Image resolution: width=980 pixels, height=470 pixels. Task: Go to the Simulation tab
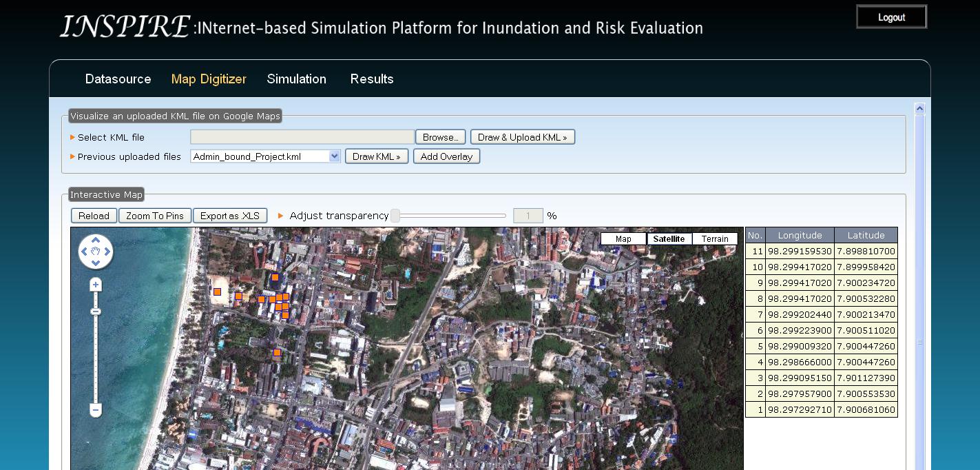[x=296, y=79]
